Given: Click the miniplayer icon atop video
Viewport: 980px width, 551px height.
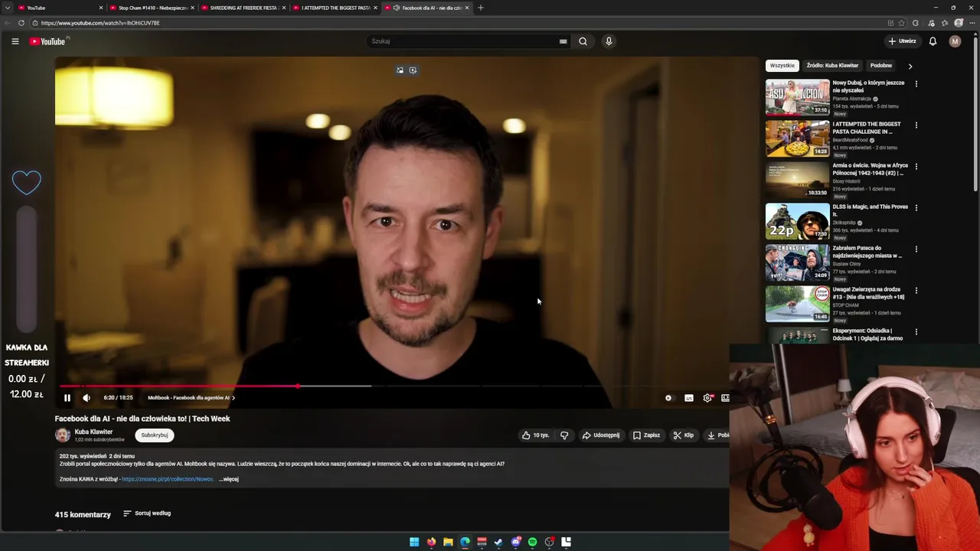Looking at the screenshot, I should [x=400, y=70].
